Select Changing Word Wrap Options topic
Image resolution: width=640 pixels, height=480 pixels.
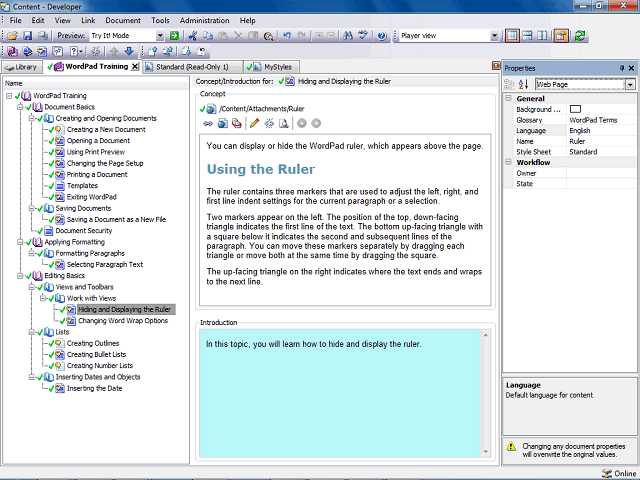(x=123, y=321)
